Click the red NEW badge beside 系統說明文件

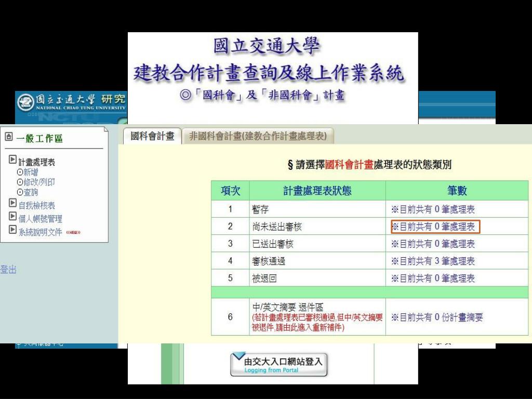[73, 233]
